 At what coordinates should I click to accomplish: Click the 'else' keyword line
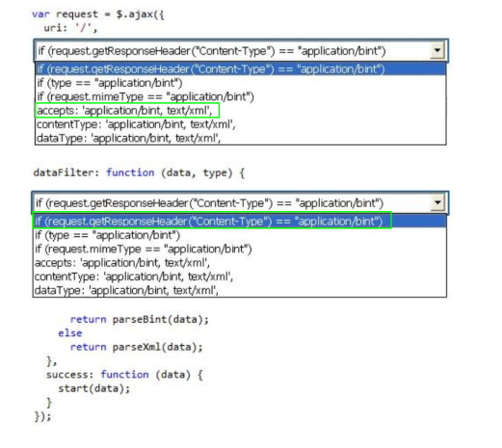tap(70, 333)
